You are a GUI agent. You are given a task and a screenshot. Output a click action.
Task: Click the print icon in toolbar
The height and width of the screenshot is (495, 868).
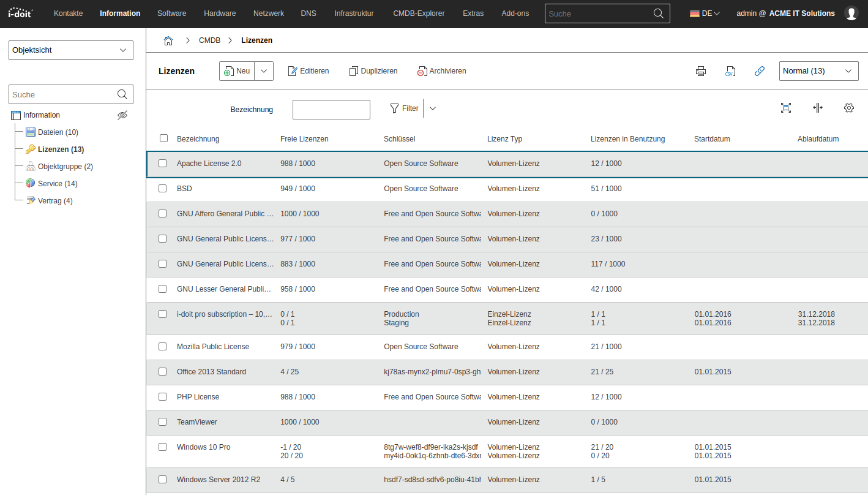pyautogui.click(x=701, y=71)
